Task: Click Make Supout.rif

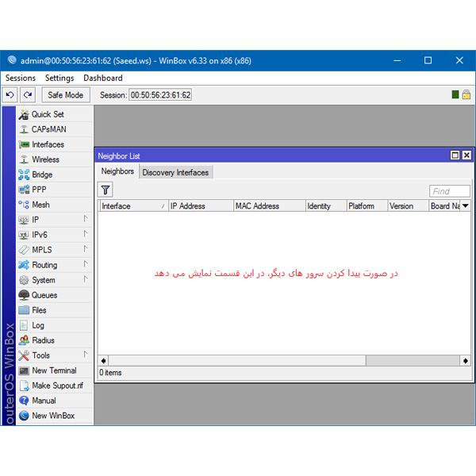Action: (x=55, y=386)
